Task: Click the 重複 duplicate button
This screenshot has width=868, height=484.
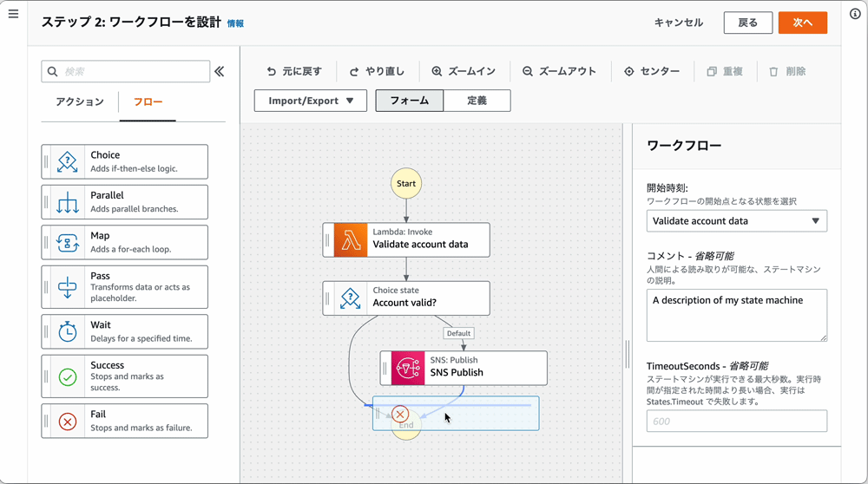Action: pyautogui.click(x=725, y=71)
